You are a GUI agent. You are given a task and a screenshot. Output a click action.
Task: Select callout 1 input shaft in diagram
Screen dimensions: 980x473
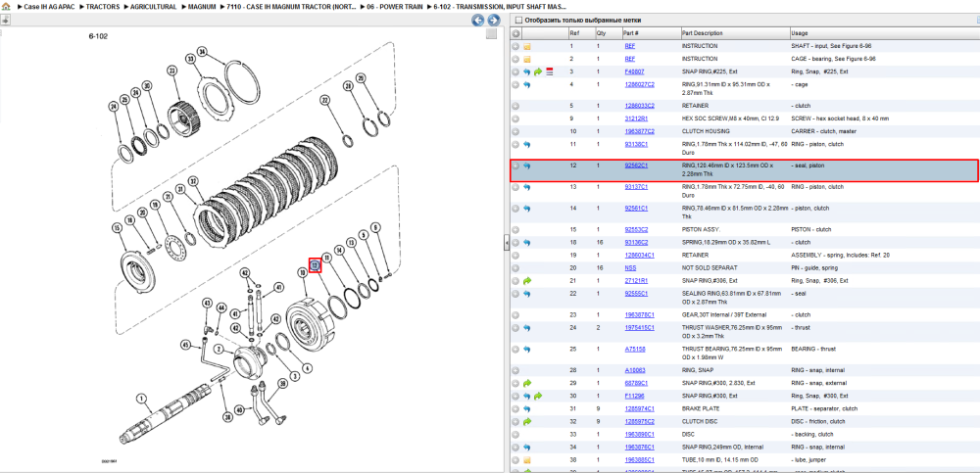point(141,398)
